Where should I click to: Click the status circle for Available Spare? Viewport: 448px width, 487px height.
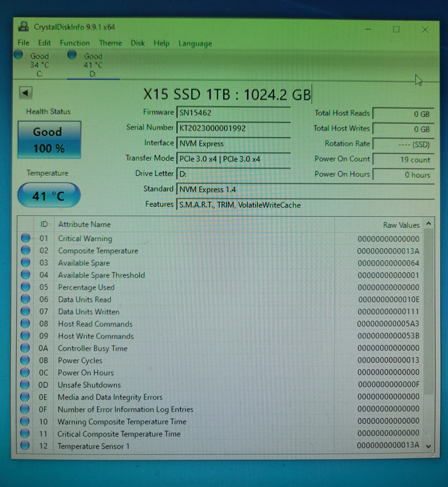pos(26,262)
